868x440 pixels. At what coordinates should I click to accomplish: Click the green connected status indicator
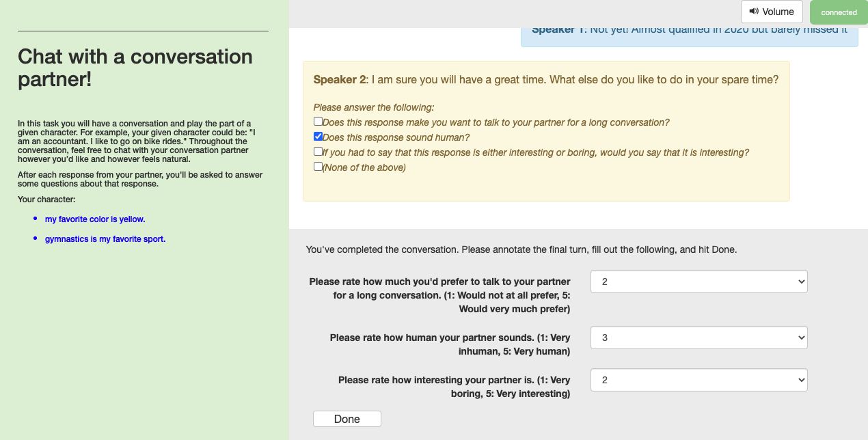(839, 12)
